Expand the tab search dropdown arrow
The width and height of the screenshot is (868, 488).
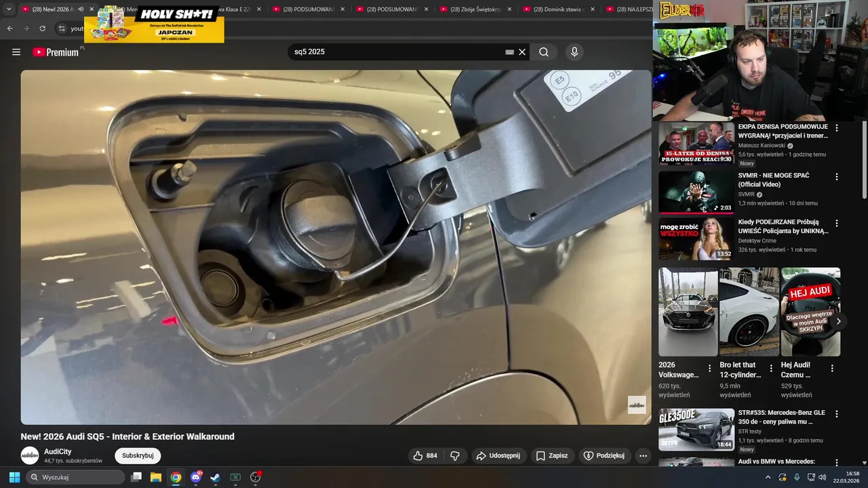[x=9, y=9]
